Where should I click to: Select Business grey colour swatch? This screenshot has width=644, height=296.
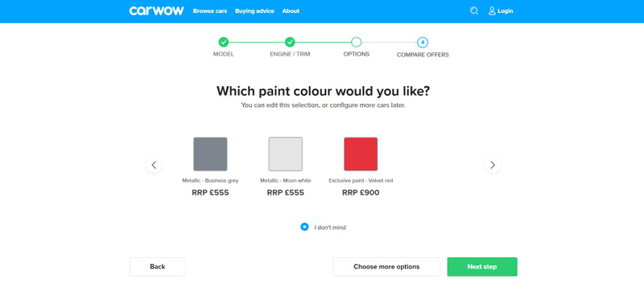(x=210, y=154)
